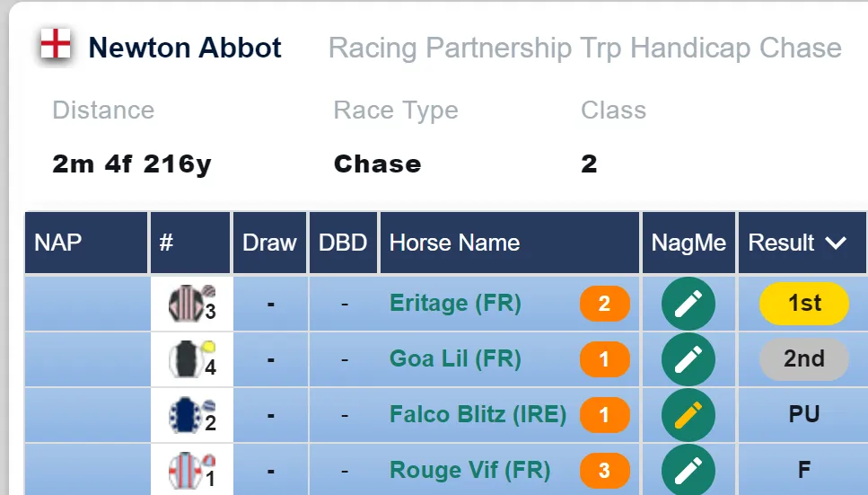The image size is (868, 495).
Task: Click the NagMe pencil icon for Eritage
Action: [x=688, y=304]
